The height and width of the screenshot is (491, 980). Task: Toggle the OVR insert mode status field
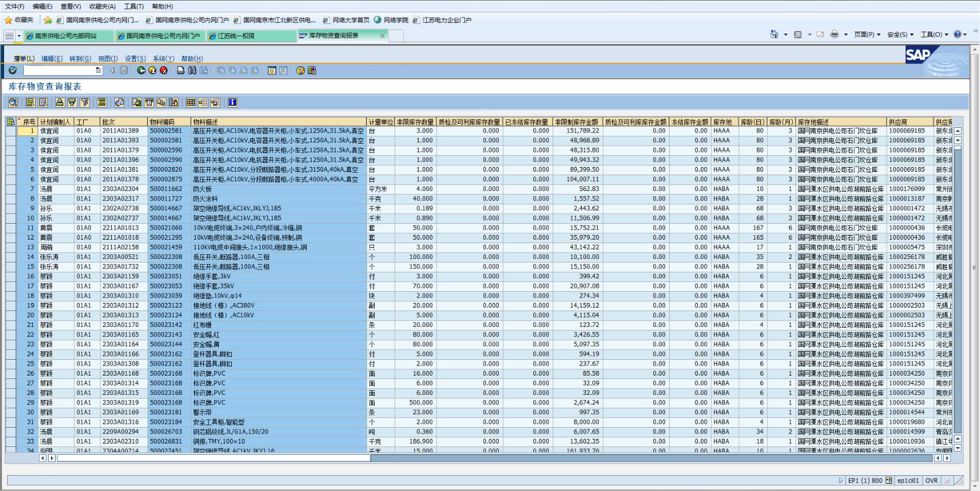coord(931,480)
